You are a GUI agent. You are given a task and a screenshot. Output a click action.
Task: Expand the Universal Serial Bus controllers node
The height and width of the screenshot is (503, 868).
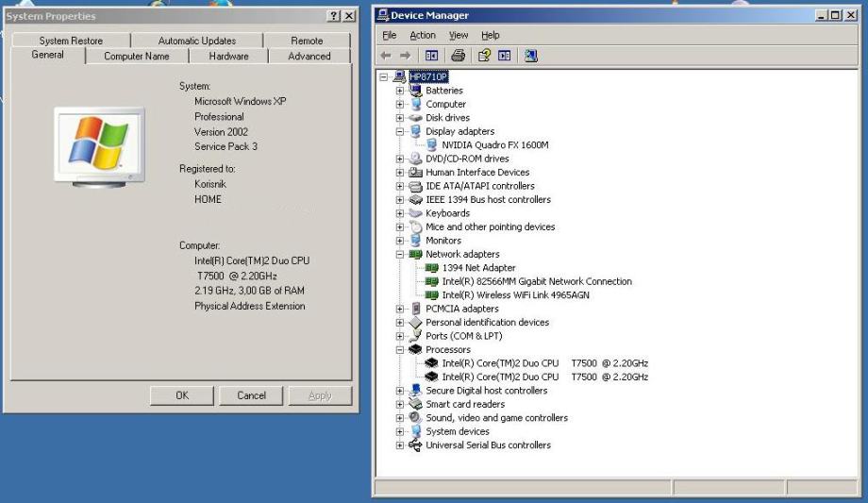(x=400, y=445)
